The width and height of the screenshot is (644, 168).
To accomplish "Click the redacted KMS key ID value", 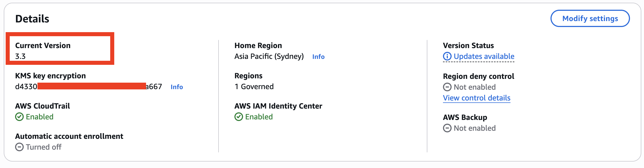I will pos(88,87).
